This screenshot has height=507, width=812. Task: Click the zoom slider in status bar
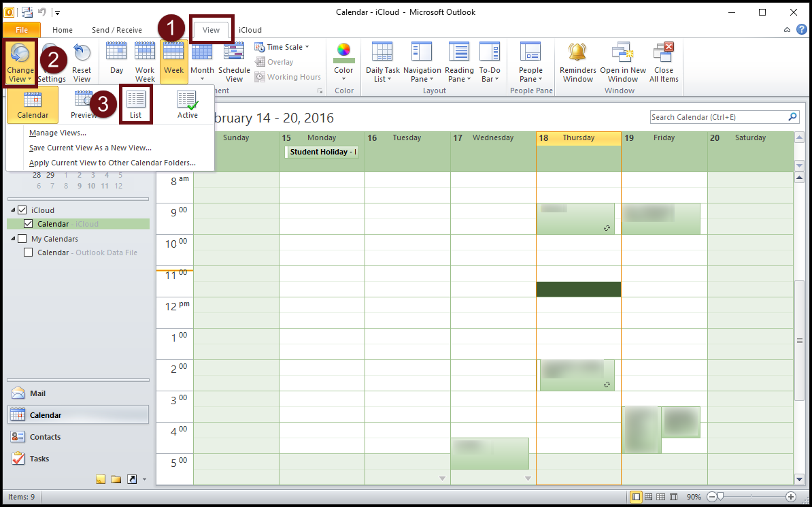click(x=721, y=497)
